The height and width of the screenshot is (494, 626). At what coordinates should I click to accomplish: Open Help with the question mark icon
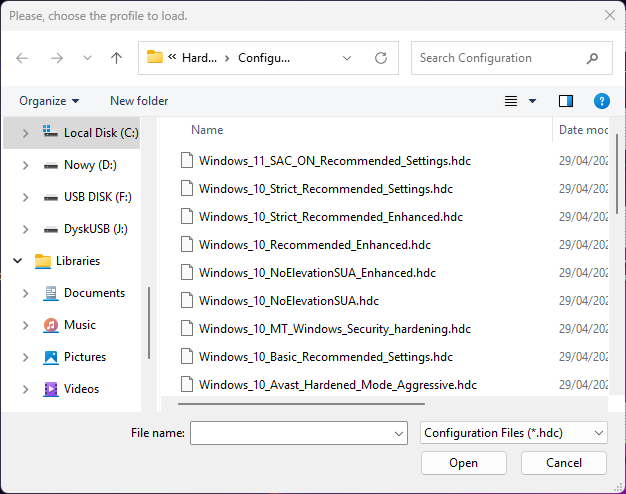click(x=601, y=101)
